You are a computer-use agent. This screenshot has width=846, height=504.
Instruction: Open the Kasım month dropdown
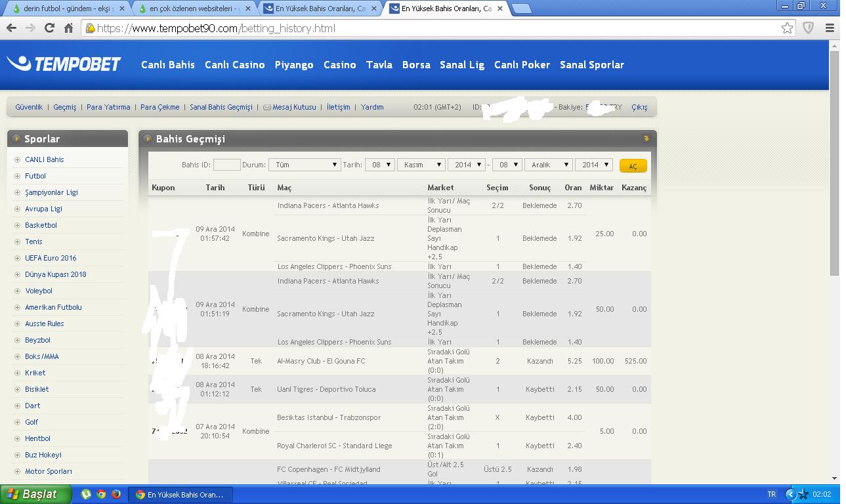(421, 165)
